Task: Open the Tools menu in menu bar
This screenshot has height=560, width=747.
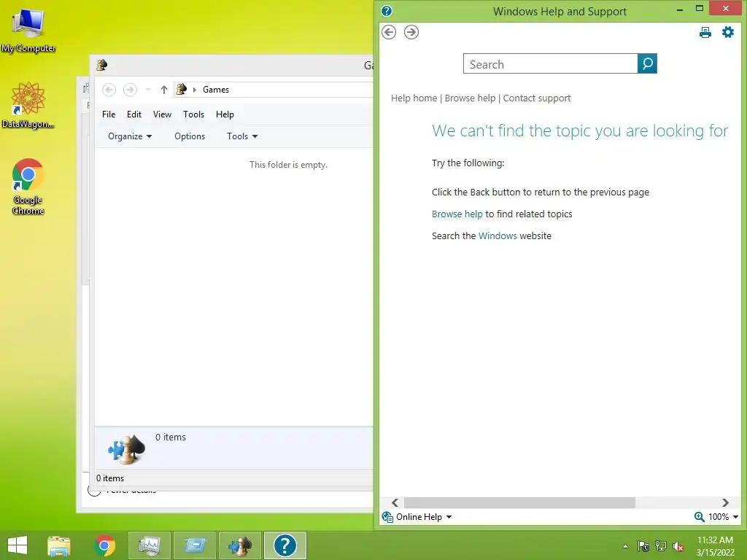Action: (193, 114)
